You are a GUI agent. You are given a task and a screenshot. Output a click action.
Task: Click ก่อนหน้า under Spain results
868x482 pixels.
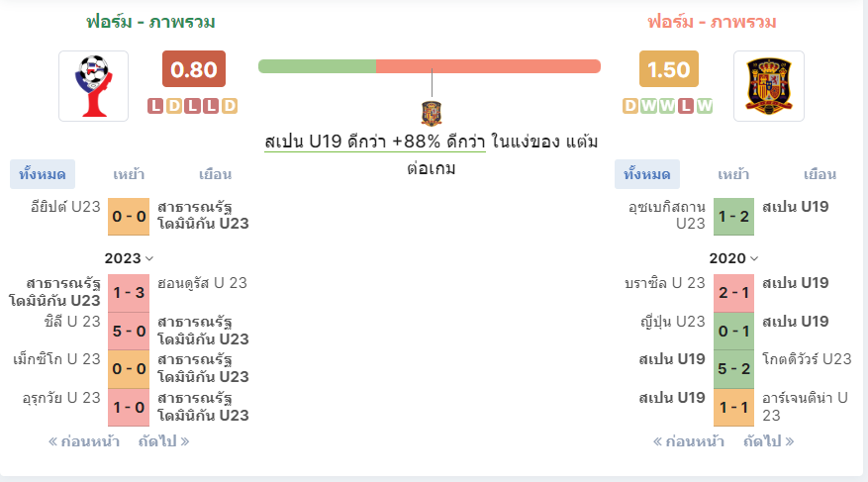tap(688, 441)
